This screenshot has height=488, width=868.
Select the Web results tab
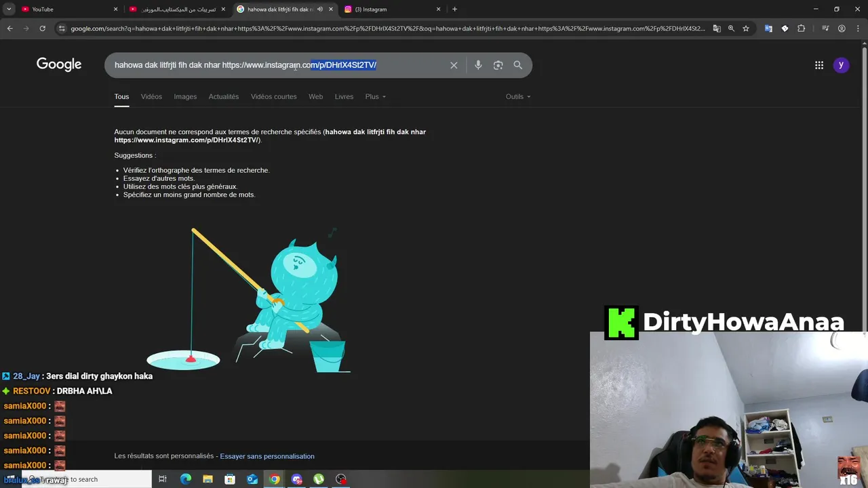coord(316,97)
